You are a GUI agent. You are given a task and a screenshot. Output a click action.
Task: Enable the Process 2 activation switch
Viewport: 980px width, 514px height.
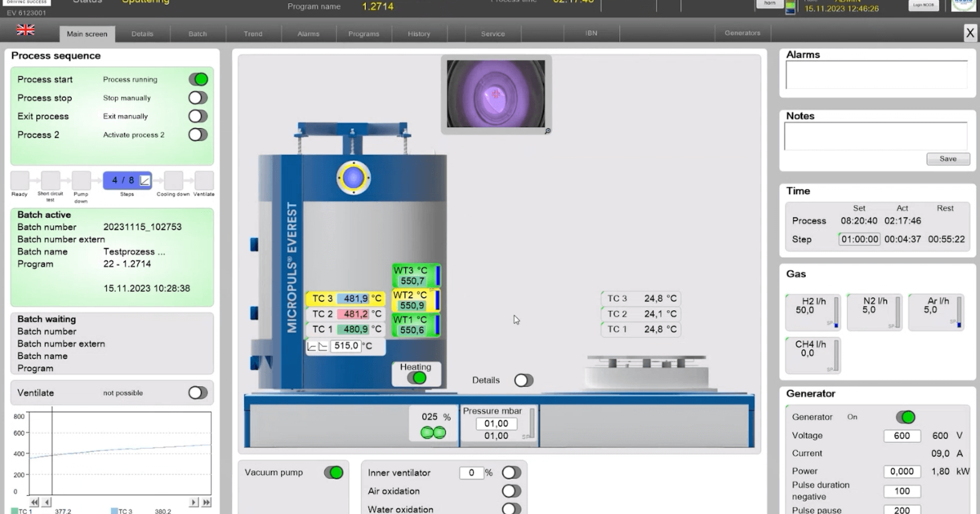click(x=198, y=135)
